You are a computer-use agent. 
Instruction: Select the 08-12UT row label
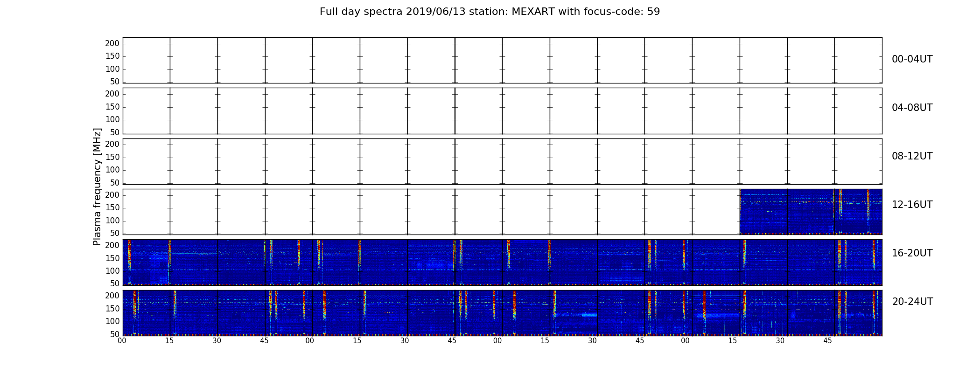[x=912, y=156]
